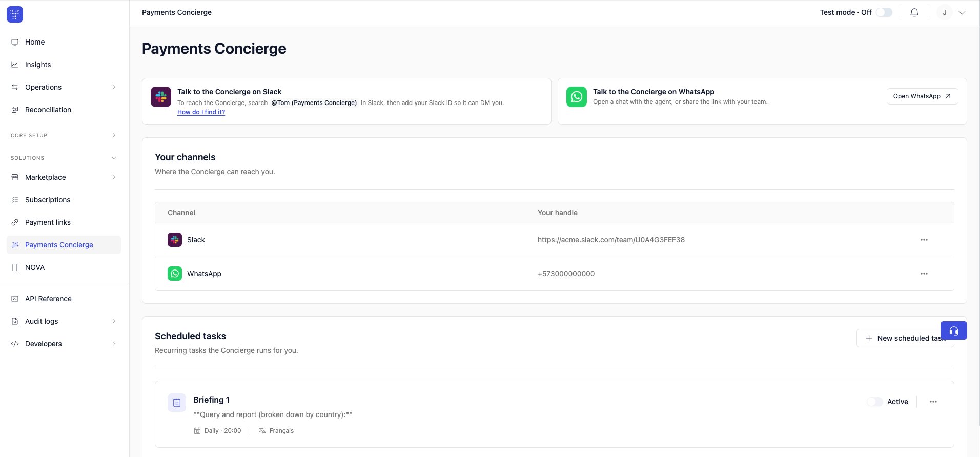Click the Insights chart icon
980x457 pixels.
coord(15,65)
